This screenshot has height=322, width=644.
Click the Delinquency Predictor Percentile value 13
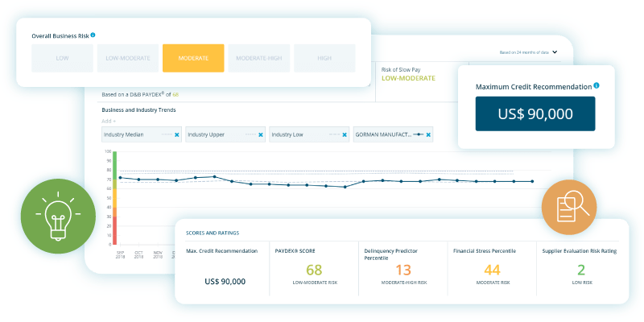pos(403,271)
